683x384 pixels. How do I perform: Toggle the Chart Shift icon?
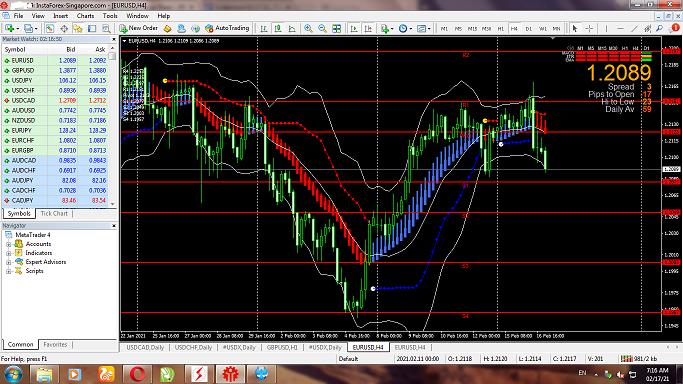tap(368, 28)
